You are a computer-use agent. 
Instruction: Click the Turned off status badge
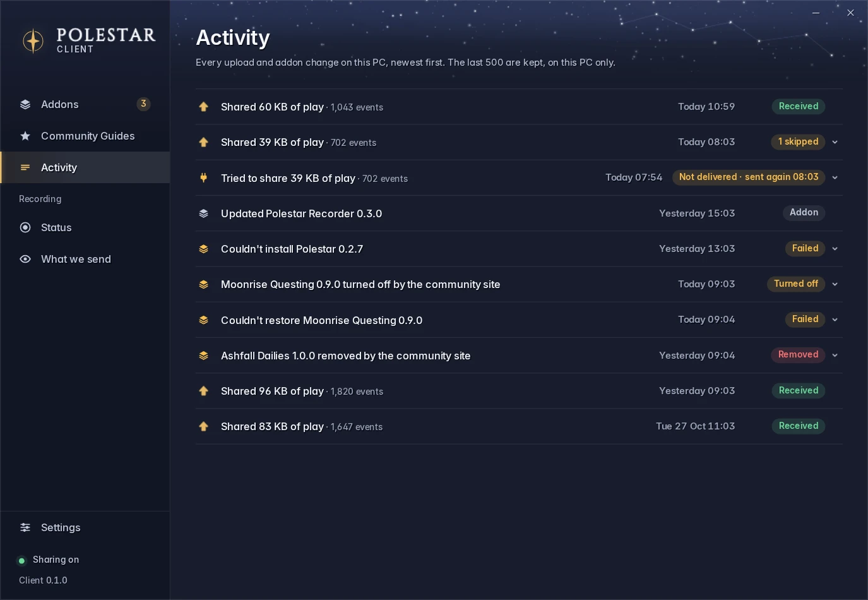pos(796,284)
